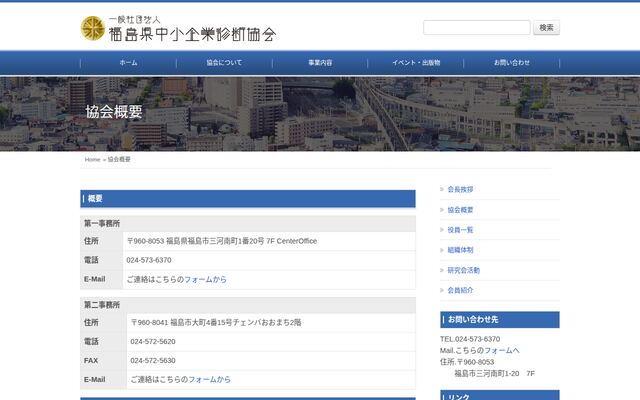Viewport: 640px width, 400px height.
Task: Open the お問い合わせ menu item
Action: [512, 62]
